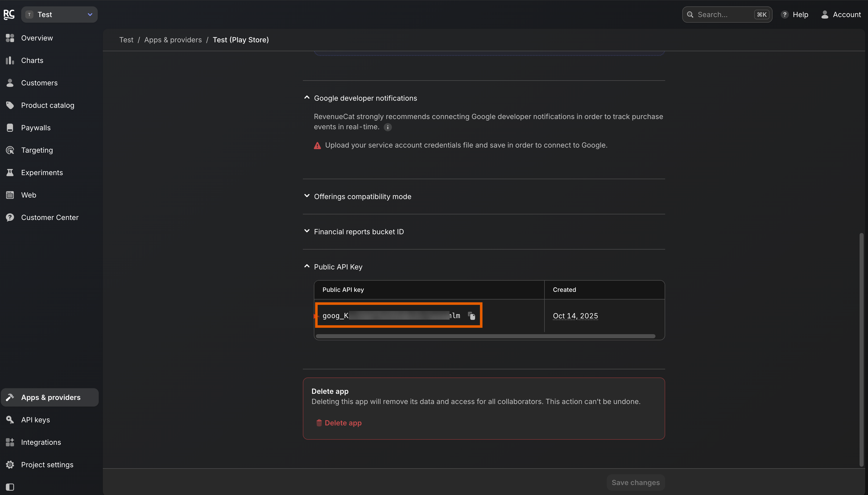The image size is (868, 495).
Task: Open Paywalls page in sidebar
Action: point(36,128)
